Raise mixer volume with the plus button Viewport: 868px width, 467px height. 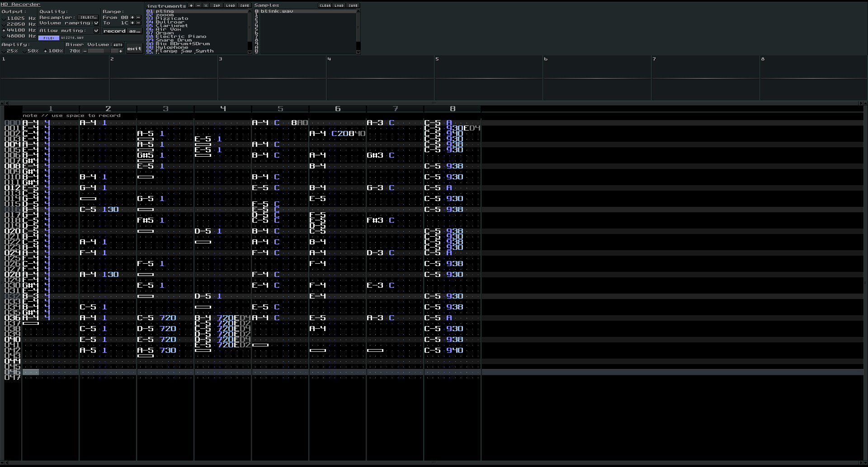(121, 51)
